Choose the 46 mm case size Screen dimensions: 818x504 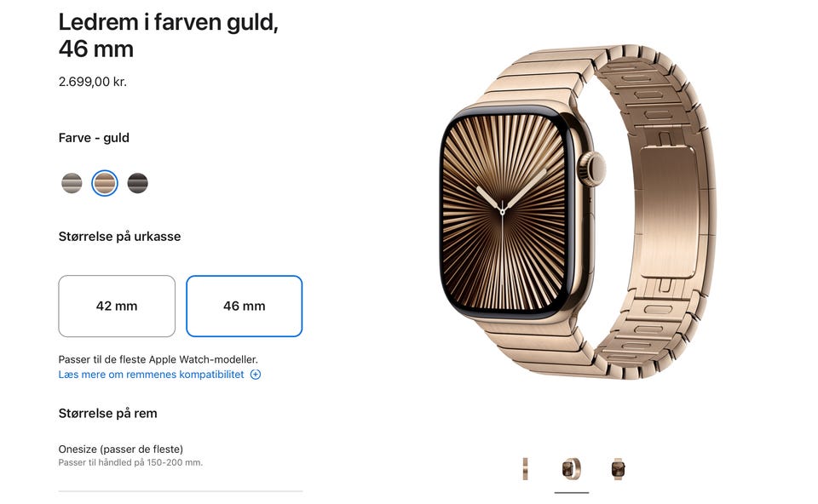click(245, 306)
